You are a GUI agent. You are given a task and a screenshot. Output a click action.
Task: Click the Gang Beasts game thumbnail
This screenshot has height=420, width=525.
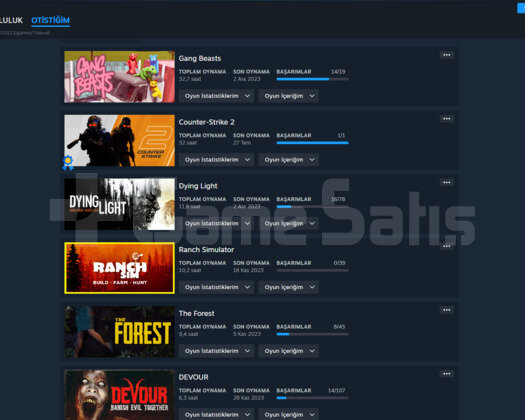point(120,77)
